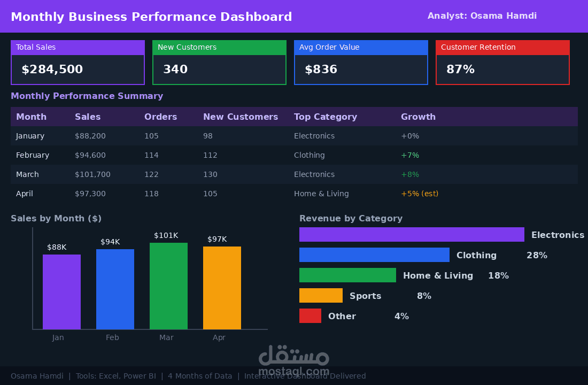Viewport: 588px width, 385px height.
Task: Click the Home & Living top category cell
Action: coord(321,194)
